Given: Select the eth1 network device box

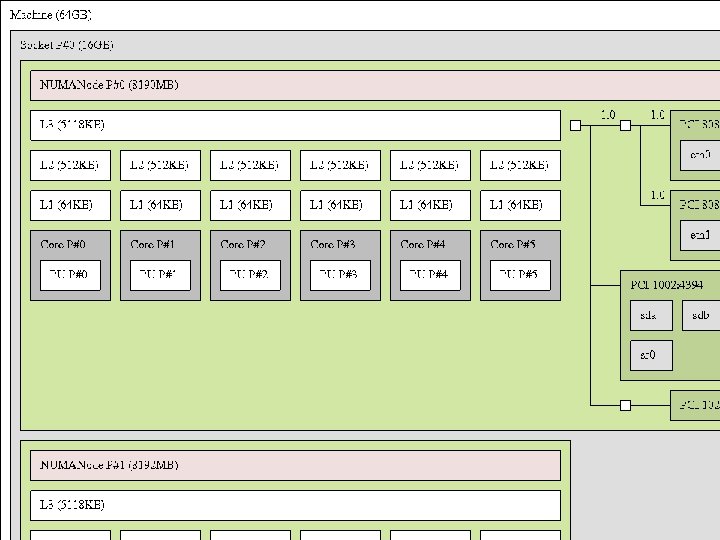Looking at the screenshot, I should click(x=700, y=236).
